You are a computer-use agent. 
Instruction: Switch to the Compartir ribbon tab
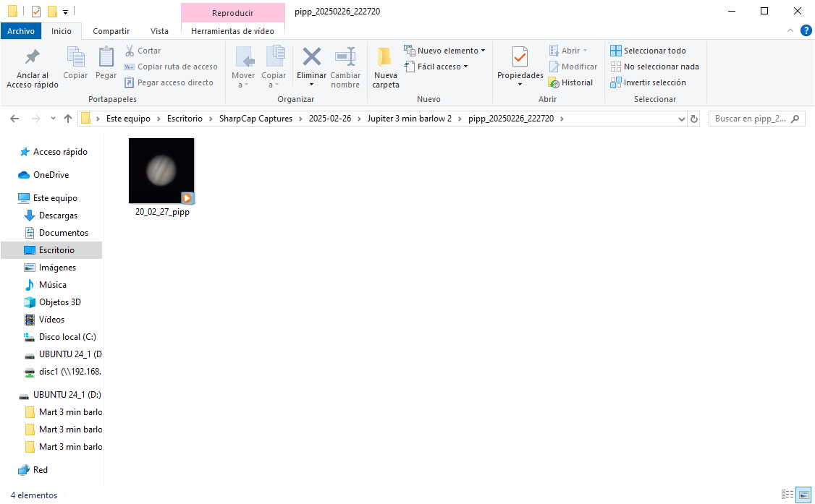click(x=111, y=31)
